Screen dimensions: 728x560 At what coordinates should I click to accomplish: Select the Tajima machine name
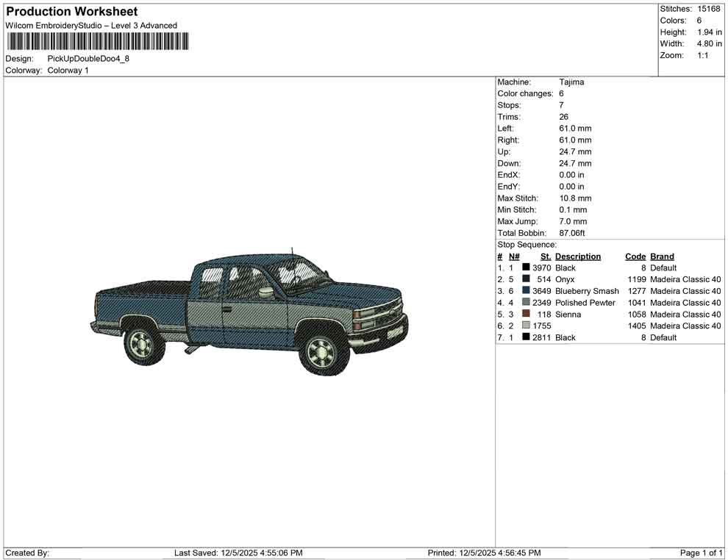pyautogui.click(x=572, y=82)
